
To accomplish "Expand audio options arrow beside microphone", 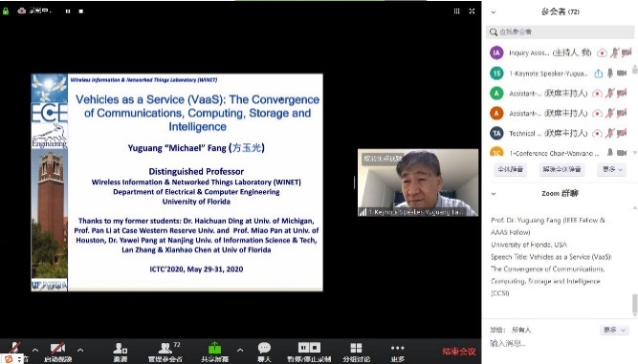I will tap(35, 350).
